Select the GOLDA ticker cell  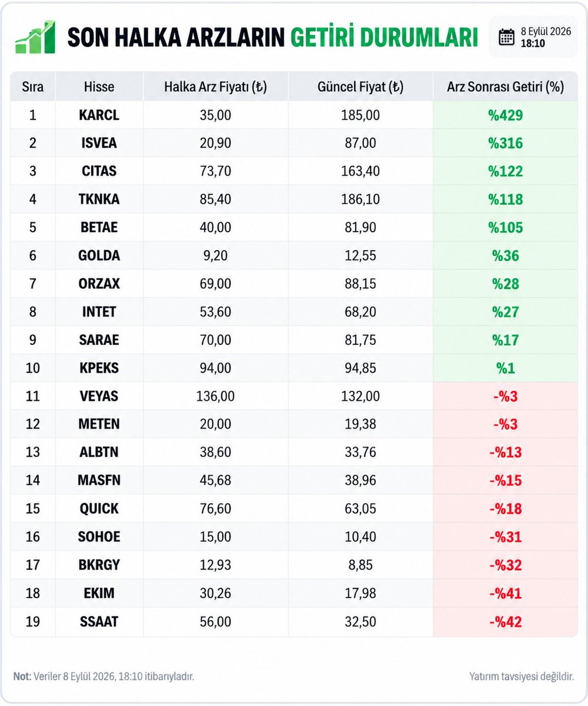coord(99,256)
